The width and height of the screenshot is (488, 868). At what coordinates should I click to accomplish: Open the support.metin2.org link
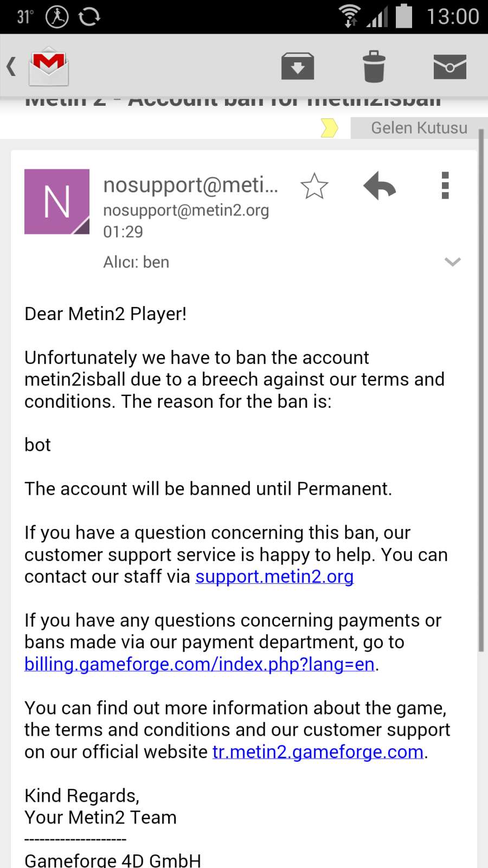(274, 577)
